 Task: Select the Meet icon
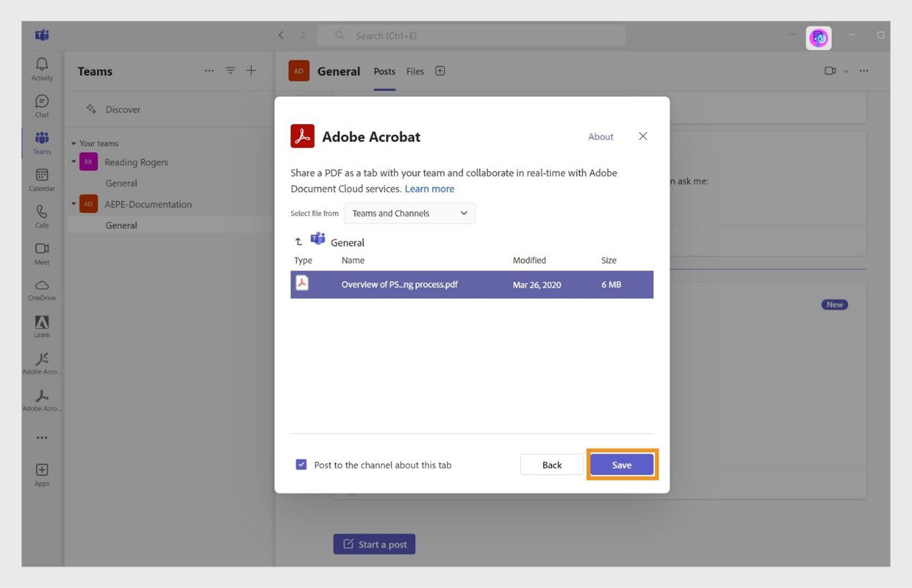tap(41, 251)
